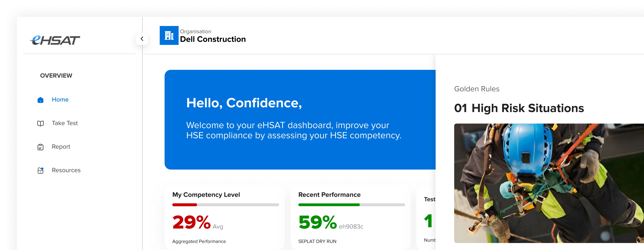644x250 pixels.
Task: Click the My Competency Level progress bar
Action: click(x=225, y=205)
